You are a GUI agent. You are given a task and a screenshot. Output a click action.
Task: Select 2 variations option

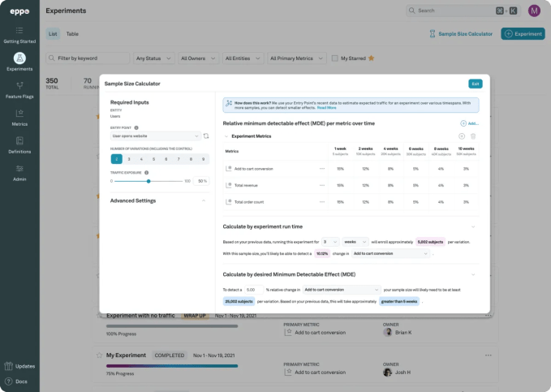pos(116,159)
